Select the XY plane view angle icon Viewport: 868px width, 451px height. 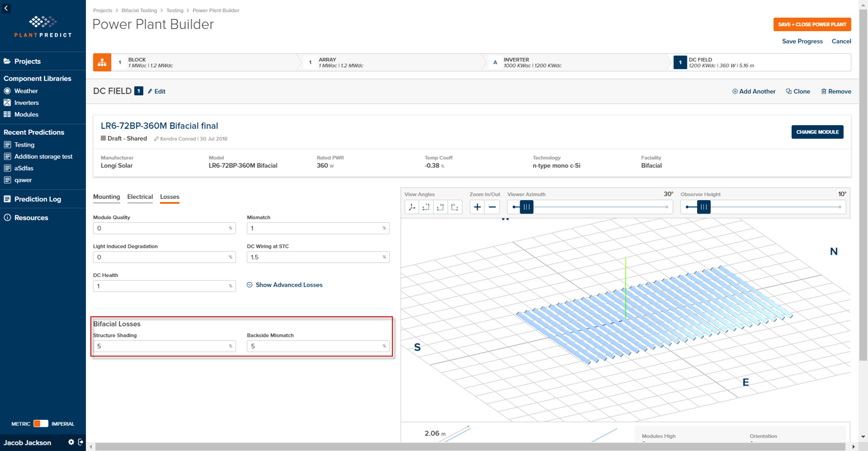pos(426,207)
